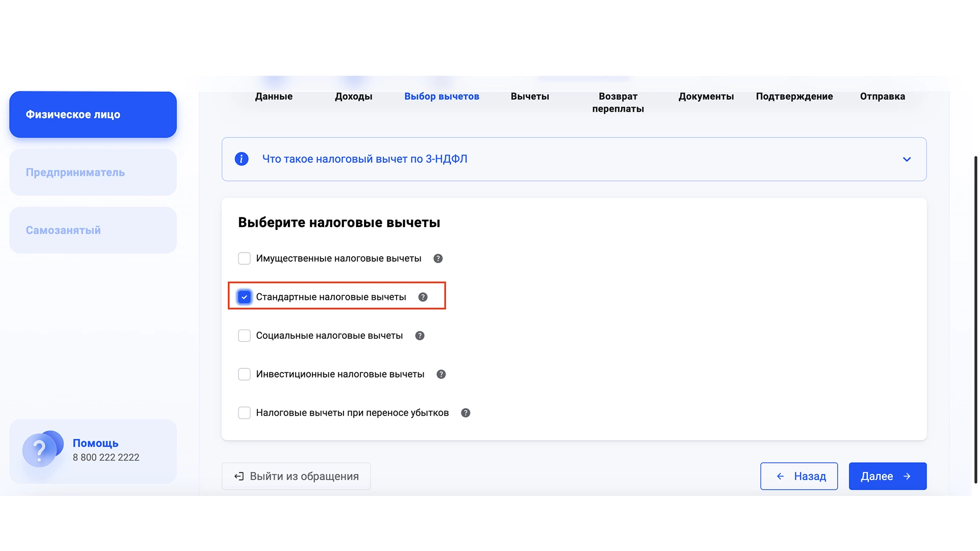The height and width of the screenshot is (551, 980).
Task: Check Социальные налоговые вычеты checkbox
Action: (x=244, y=336)
